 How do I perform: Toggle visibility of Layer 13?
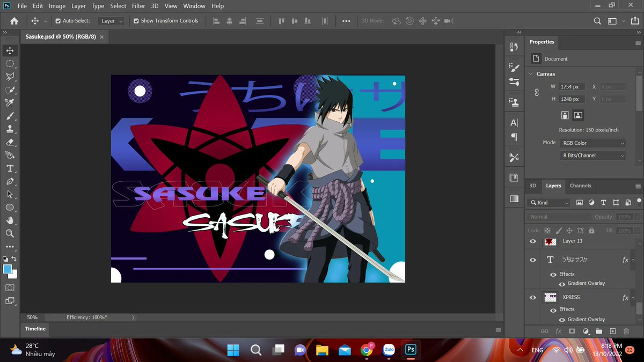click(x=532, y=241)
